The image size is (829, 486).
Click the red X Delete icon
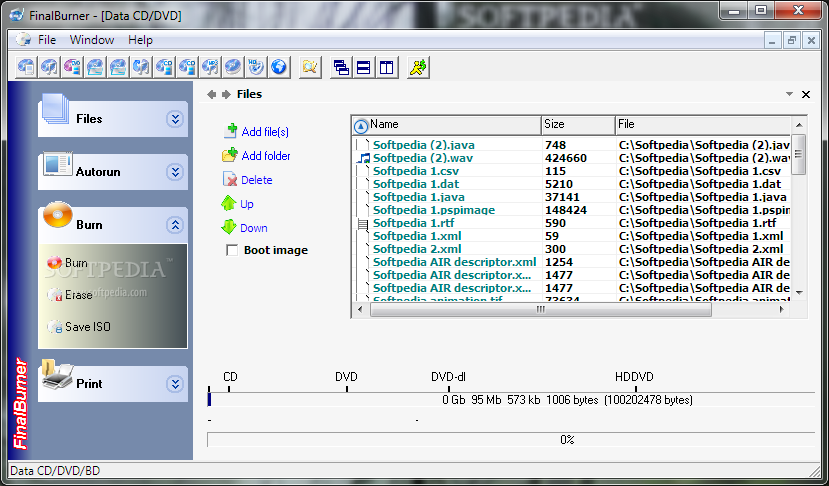[x=230, y=179]
